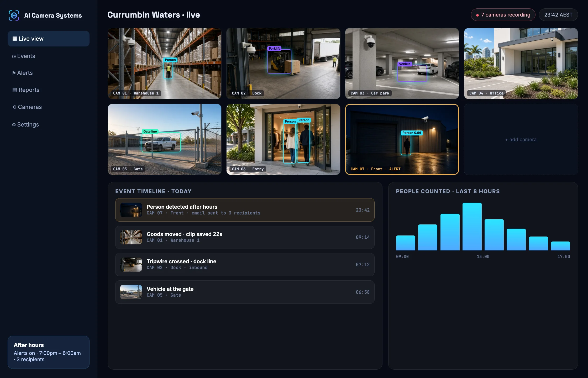Screen dimensions: 588x378
Task: Click the 23:42 event timestamp
Action: click(x=363, y=210)
